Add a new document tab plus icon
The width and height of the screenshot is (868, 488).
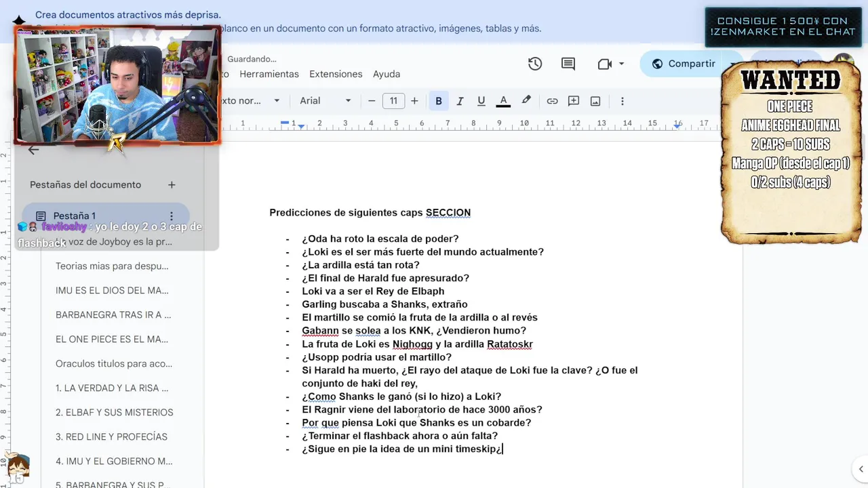(172, 184)
